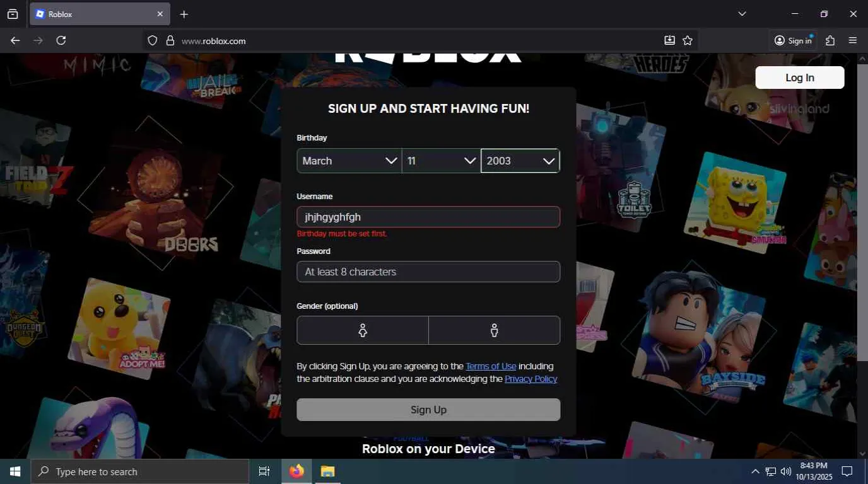Click the Sign Up button
The height and width of the screenshot is (484, 868).
[x=428, y=410]
